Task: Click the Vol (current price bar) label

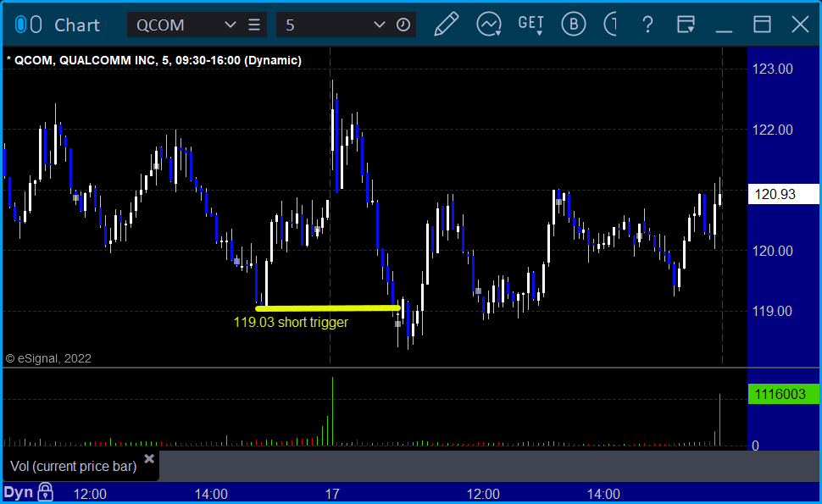Action: coord(74,466)
